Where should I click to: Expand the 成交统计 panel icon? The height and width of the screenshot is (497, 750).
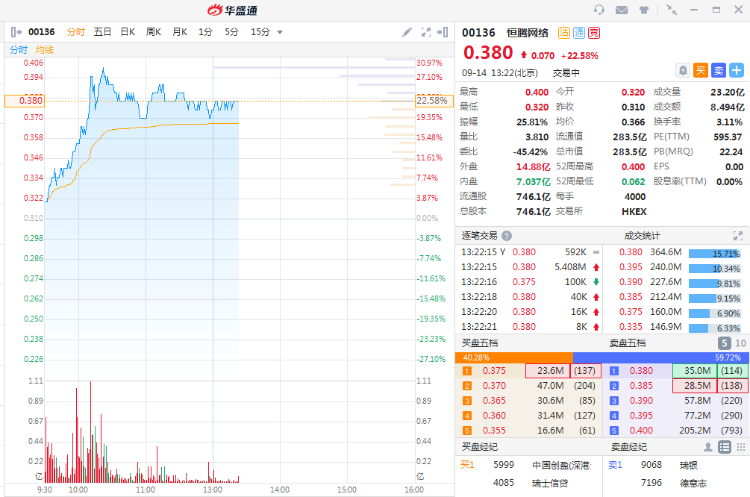pyautogui.click(x=738, y=235)
